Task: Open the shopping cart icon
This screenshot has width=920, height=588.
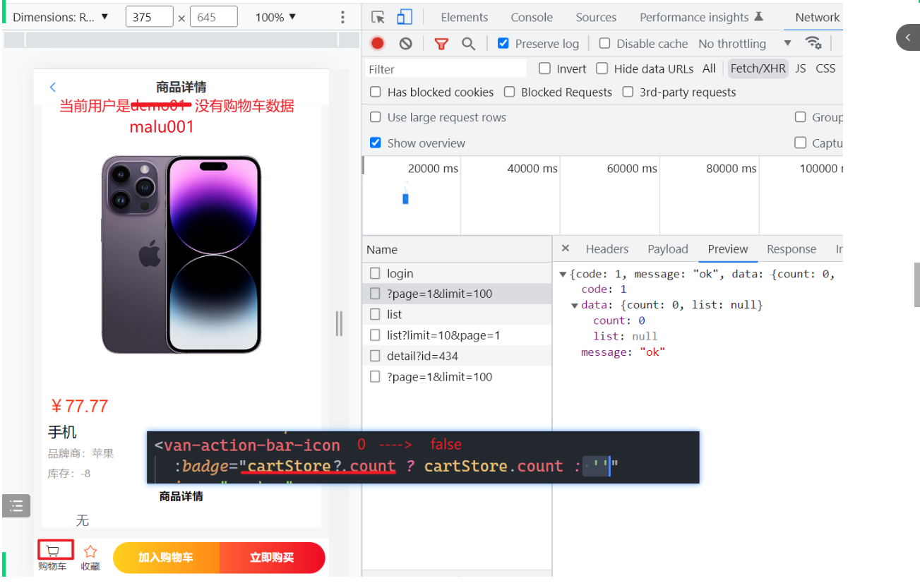Action: (54, 551)
